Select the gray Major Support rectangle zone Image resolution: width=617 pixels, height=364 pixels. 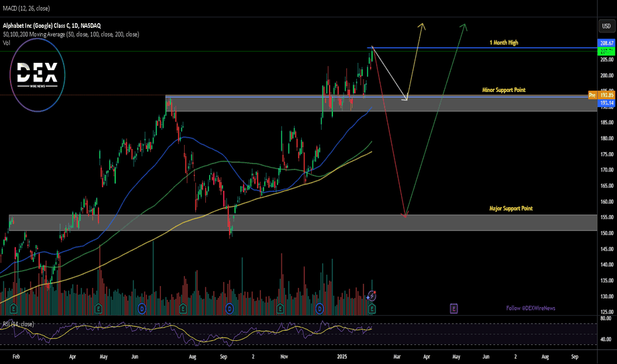[303, 223]
